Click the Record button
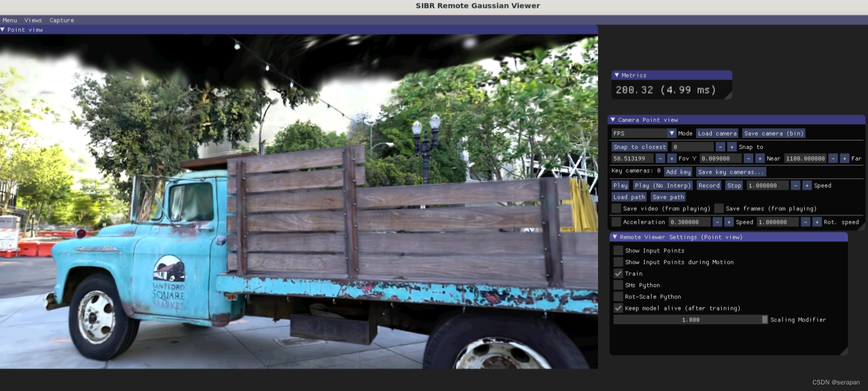Viewport: 868px width, 391px height. (709, 185)
